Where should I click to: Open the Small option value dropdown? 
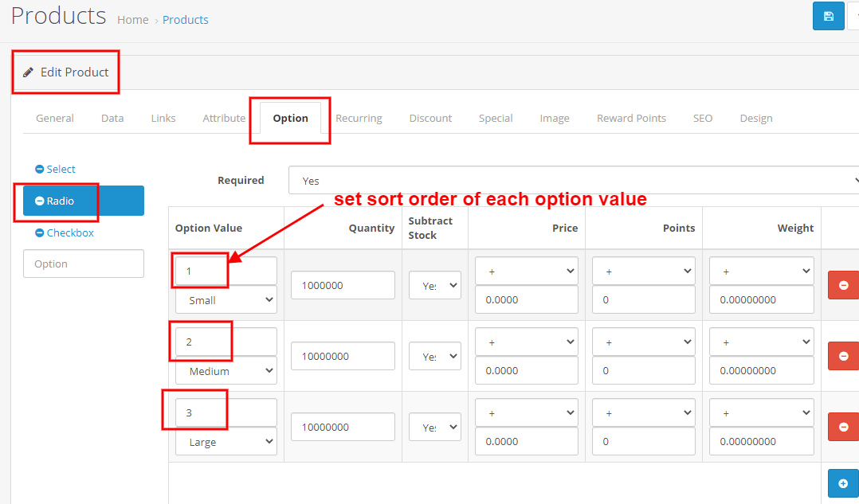[x=226, y=299]
